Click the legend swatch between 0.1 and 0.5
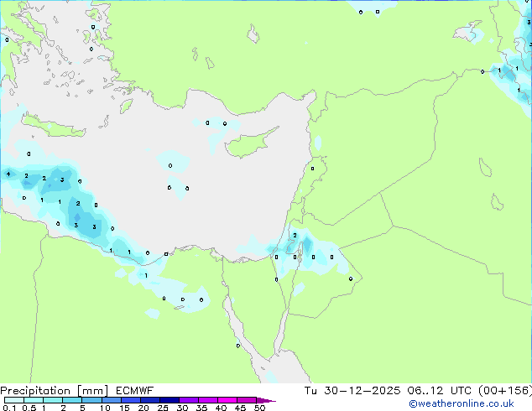 point(14,400)
